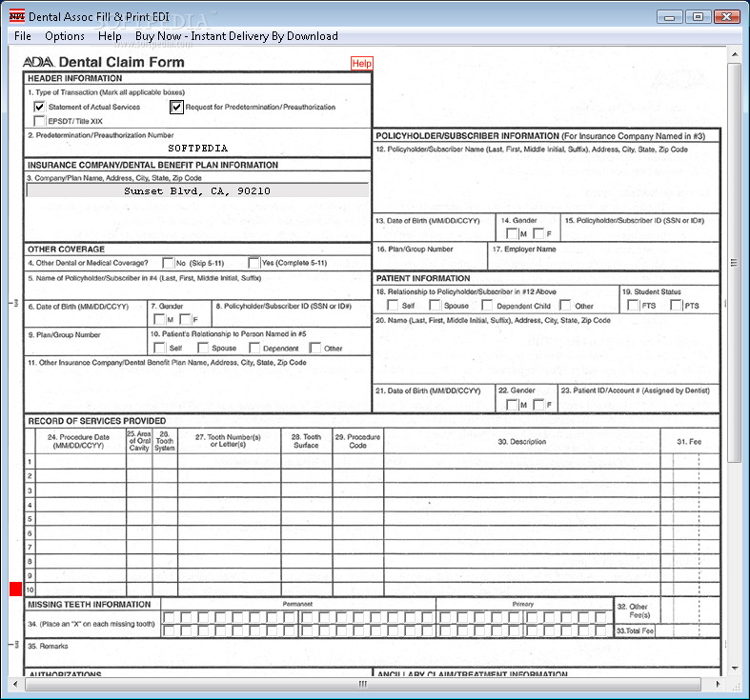
Task: Click the 32. Other Fee(s) field
Action: (690, 610)
